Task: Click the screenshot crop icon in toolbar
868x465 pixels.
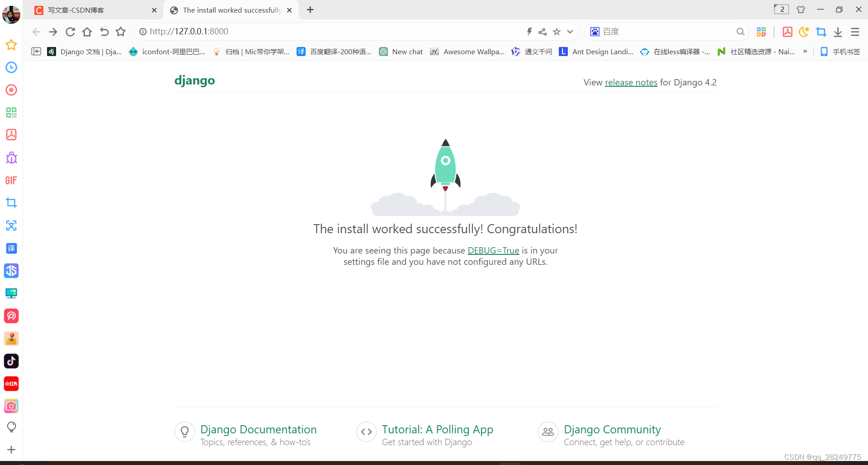Action: tap(821, 32)
